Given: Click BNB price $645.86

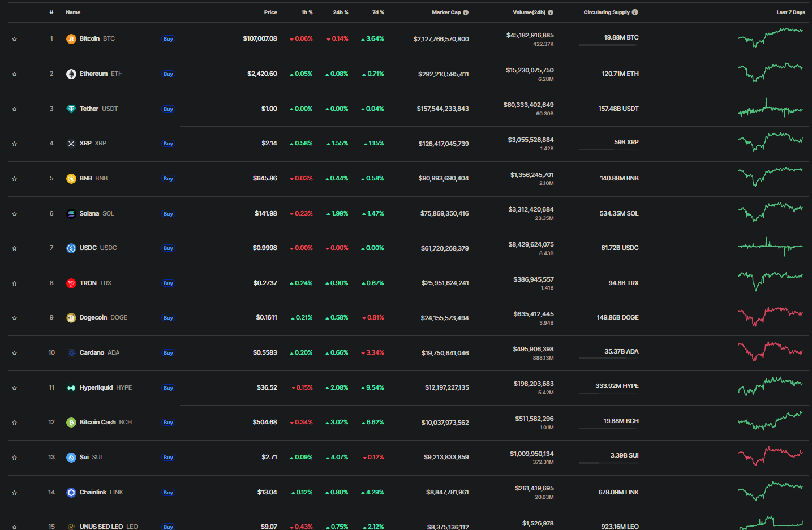Looking at the screenshot, I should click(x=265, y=179).
